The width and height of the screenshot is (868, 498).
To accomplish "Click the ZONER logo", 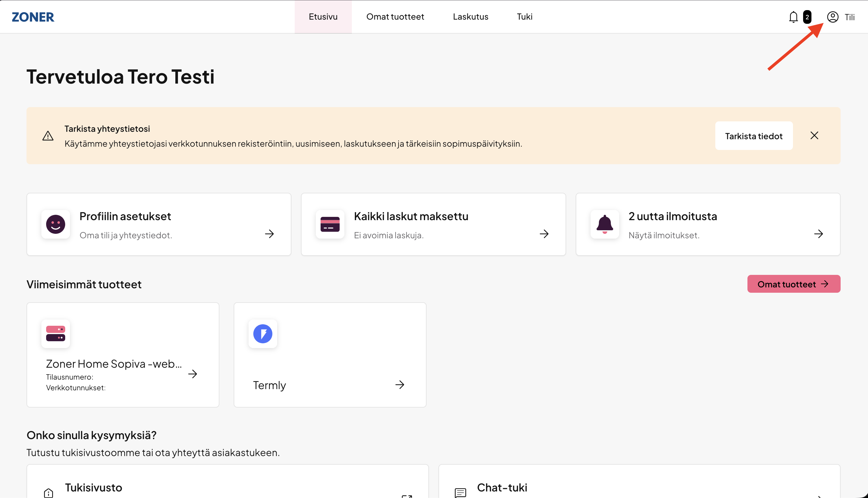I will point(33,17).
